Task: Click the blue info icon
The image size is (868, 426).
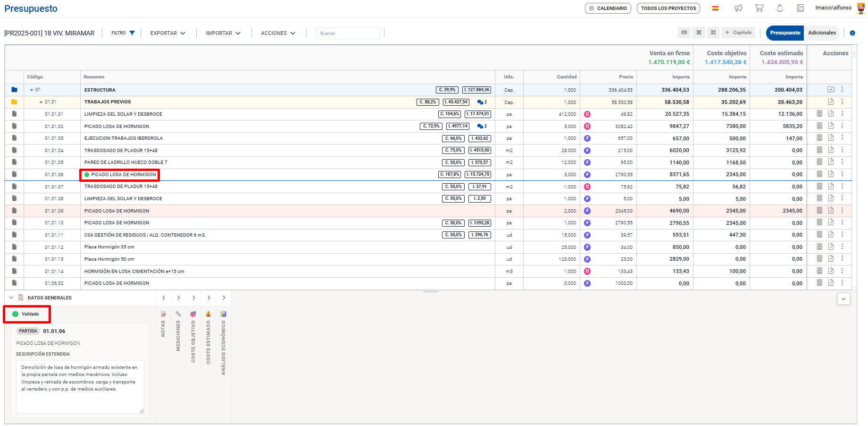Action: [852, 33]
